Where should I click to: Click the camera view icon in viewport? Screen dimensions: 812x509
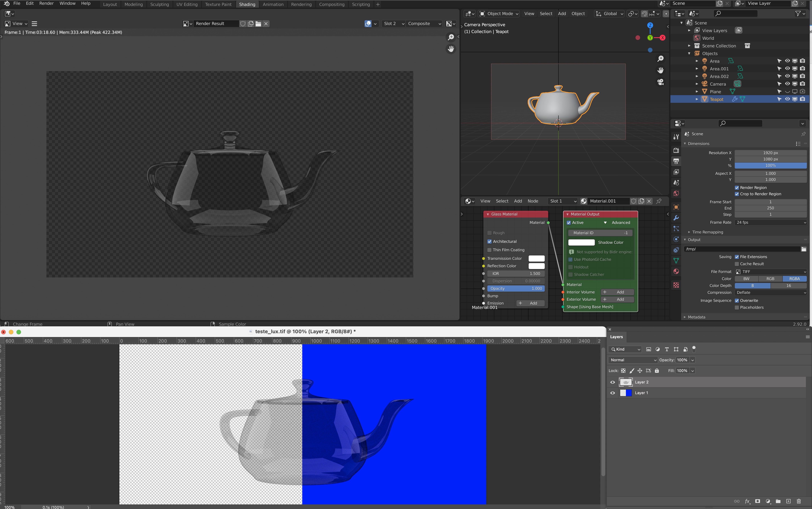(660, 82)
